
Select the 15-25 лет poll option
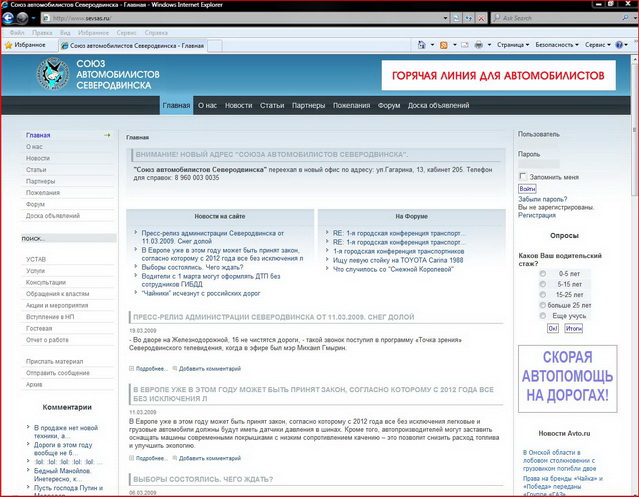(542, 295)
